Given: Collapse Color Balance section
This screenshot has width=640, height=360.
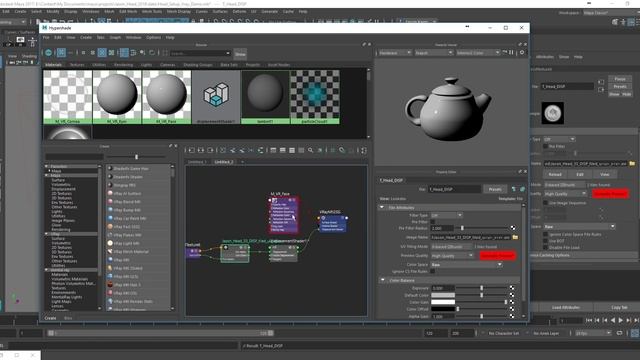Looking at the screenshot, I should (382, 280).
